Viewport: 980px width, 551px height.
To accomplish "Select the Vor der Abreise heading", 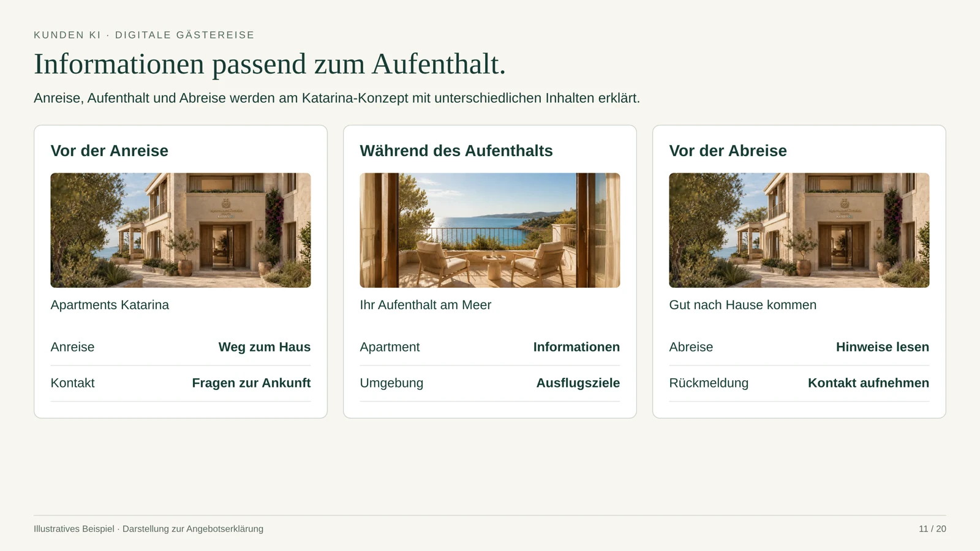I will click(x=728, y=151).
